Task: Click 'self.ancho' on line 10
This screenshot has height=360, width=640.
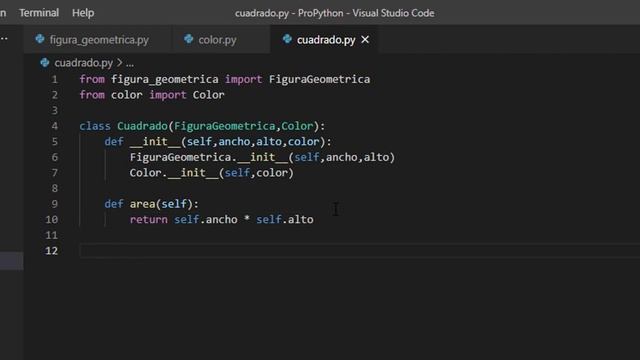Action: click(x=206, y=220)
